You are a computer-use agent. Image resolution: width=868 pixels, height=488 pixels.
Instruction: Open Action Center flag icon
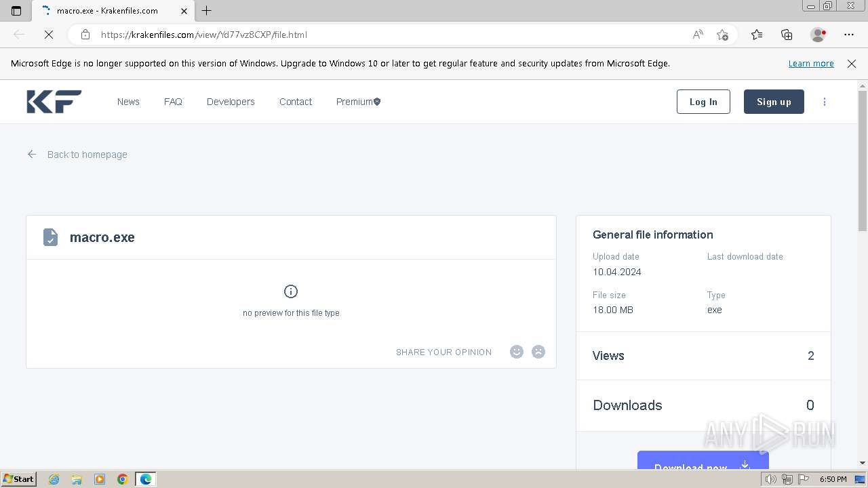(x=803, y=479)
